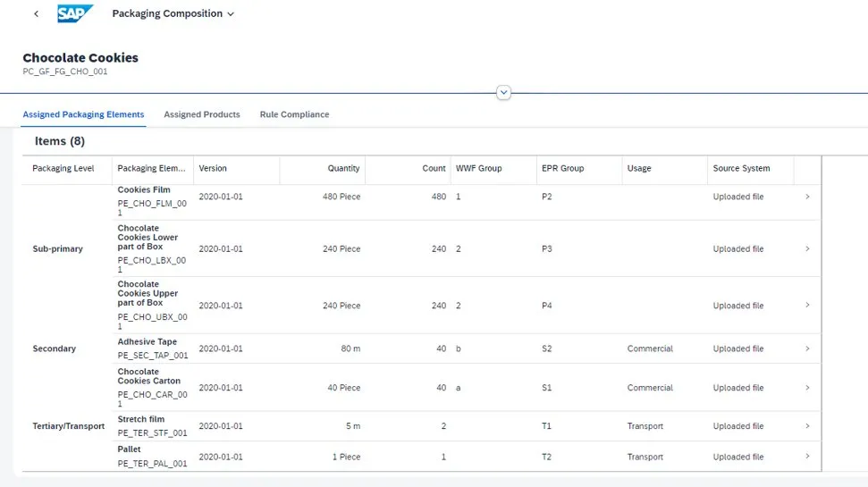868x487 pixels.
Task: Click the Quantity column header
Action: [343, 168]
